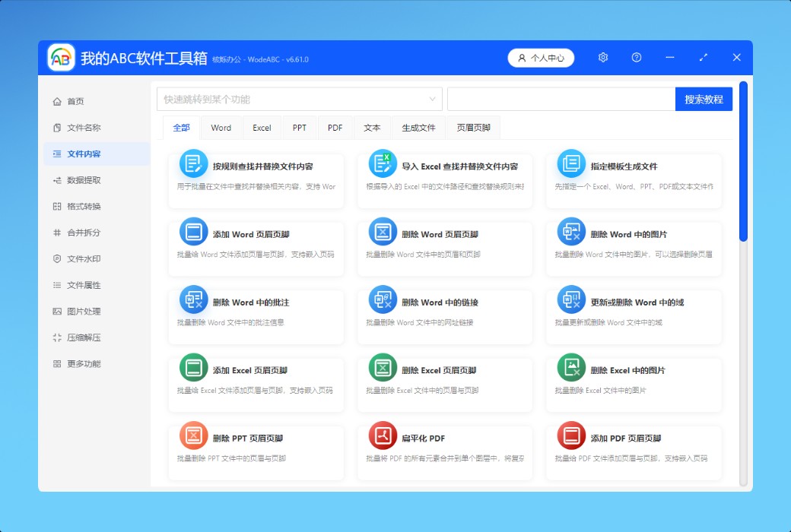Go to 数据提取 in the sidebar
The width and height of the screenshot is (791, 532).
tap(84, 180)
